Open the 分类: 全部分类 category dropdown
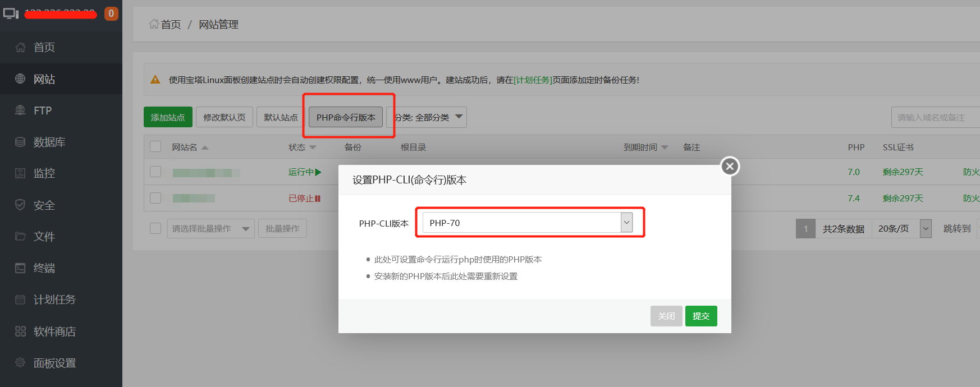This screenshot has width=980, height=387. (427, 117)
